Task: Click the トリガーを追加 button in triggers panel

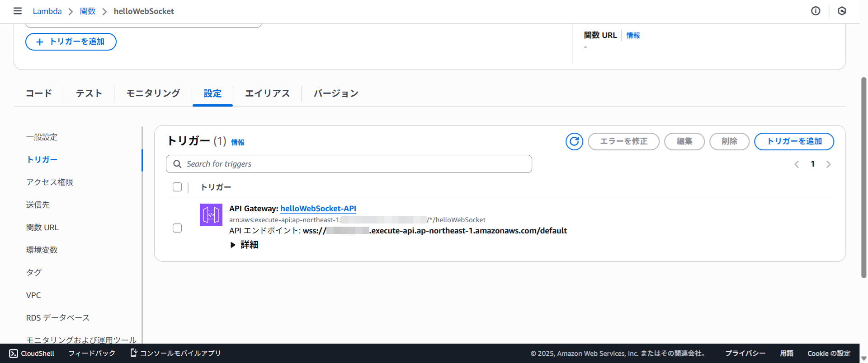Action: pos(794,141)
